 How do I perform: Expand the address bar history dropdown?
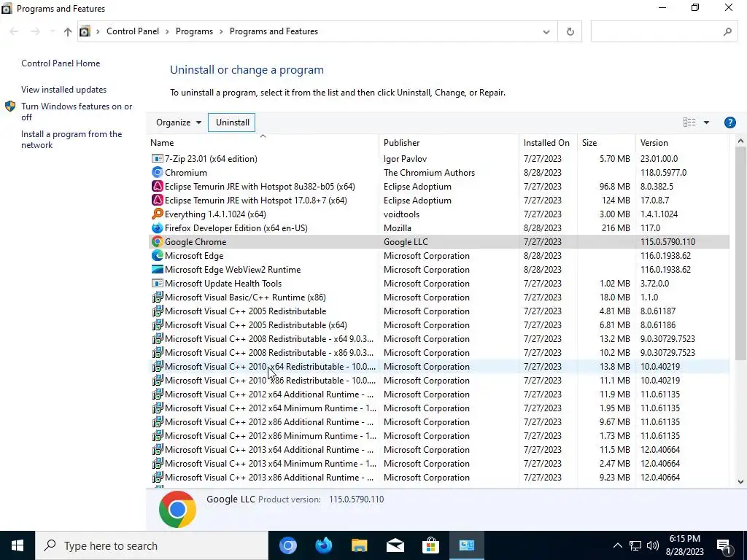point(546,31)
